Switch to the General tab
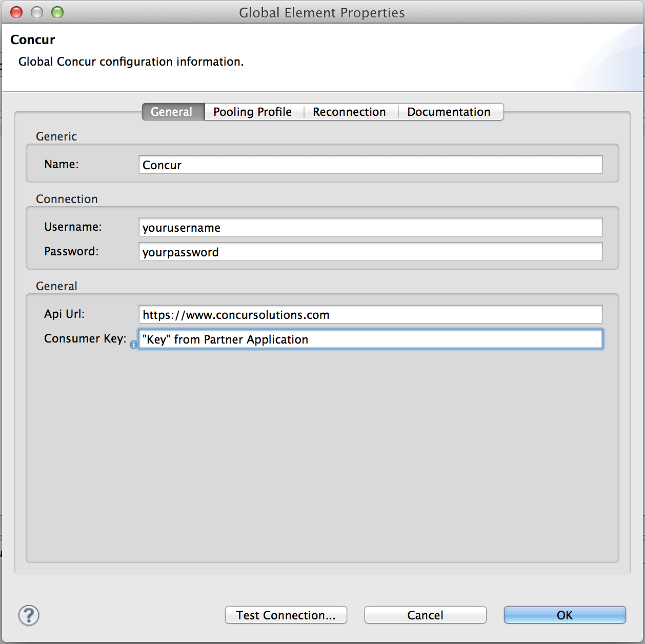The width and height of the screenshot is (645, 644). (172, 112)
